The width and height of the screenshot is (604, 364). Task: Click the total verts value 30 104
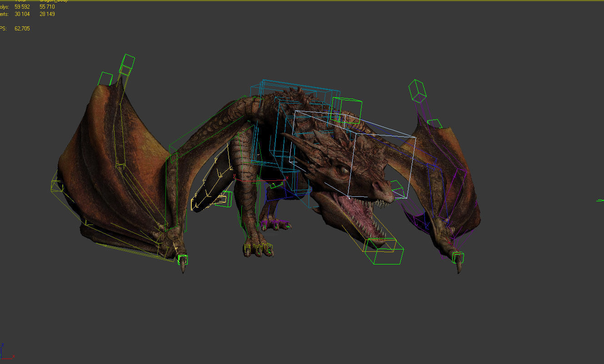click(22, 14)
